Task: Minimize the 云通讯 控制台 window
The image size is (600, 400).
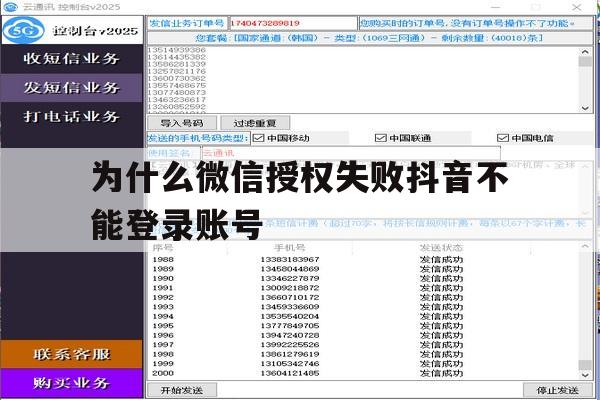Action: click(x=496, y=7)
